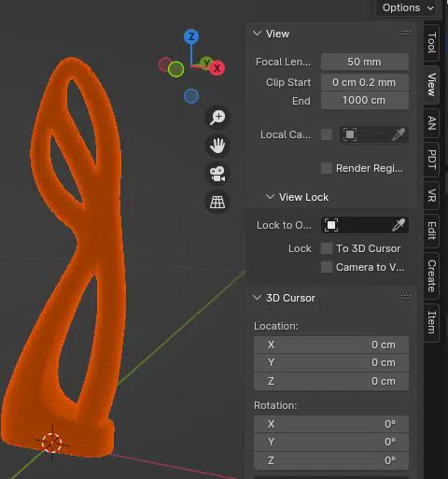The width and height of the screenshot is (448, 479).
Task: Click the Lock to Object selector field
Action: pyautogui.click(x=365, y=225)
